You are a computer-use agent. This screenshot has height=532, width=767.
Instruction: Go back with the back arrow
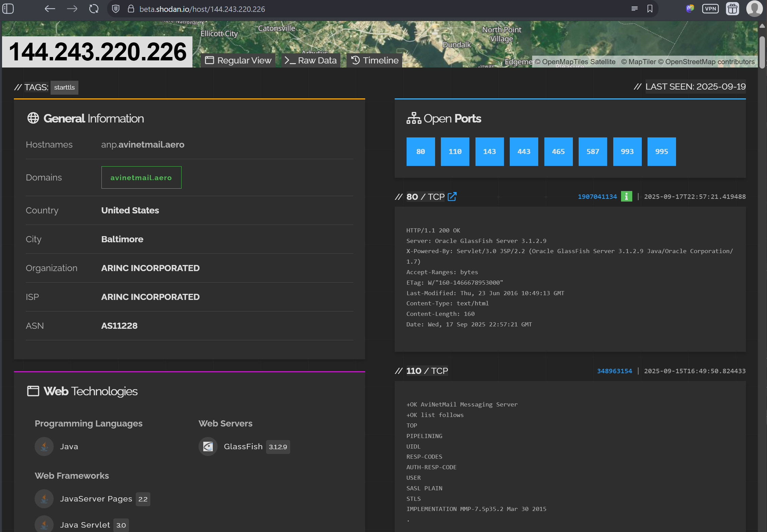click(x=50, y=9)
